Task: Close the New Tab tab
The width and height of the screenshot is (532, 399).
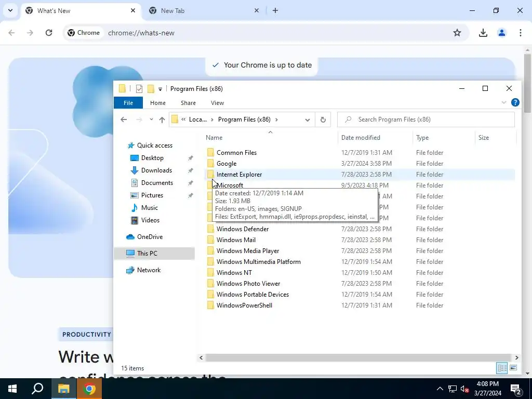Action: point(257,10)
